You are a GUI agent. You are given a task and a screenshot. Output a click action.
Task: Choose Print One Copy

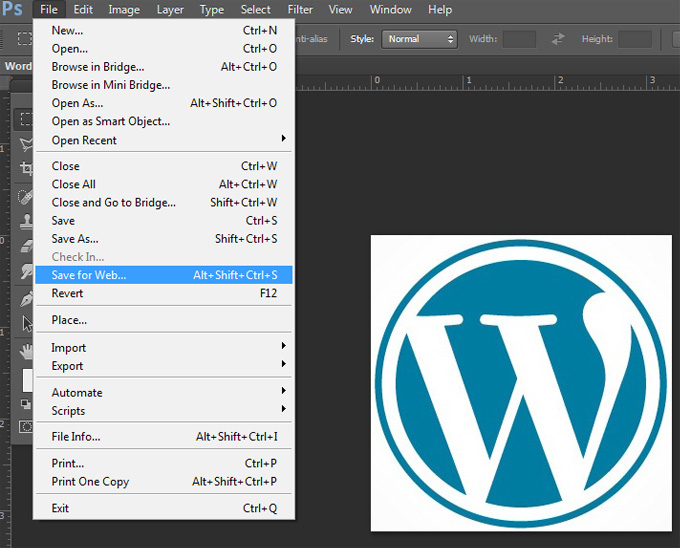coord(164,482)
